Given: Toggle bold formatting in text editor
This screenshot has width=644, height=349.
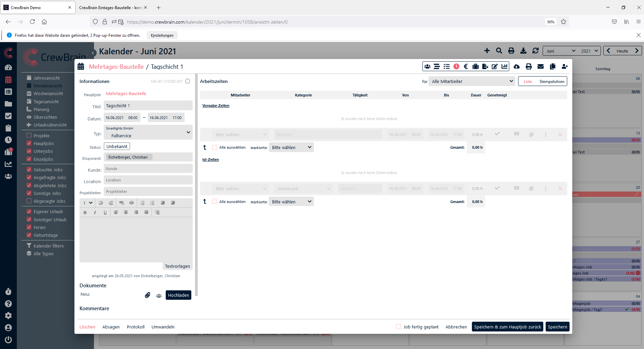Looking at the screenshot, I should tap(85, 212).
